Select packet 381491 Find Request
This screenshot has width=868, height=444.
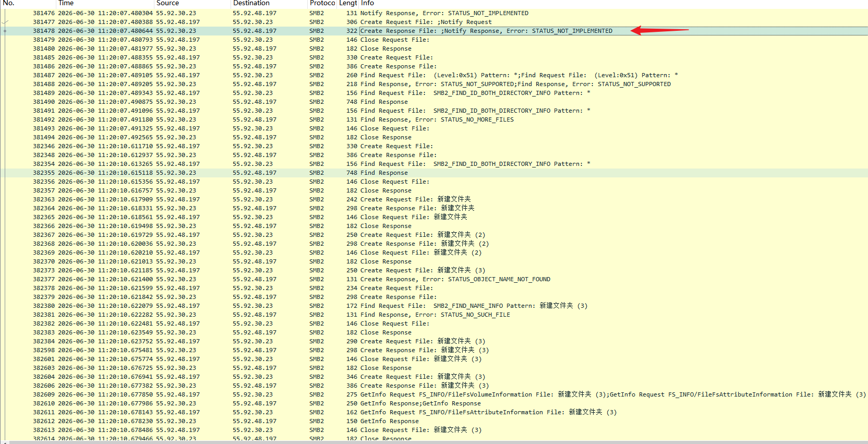point(434,111)
